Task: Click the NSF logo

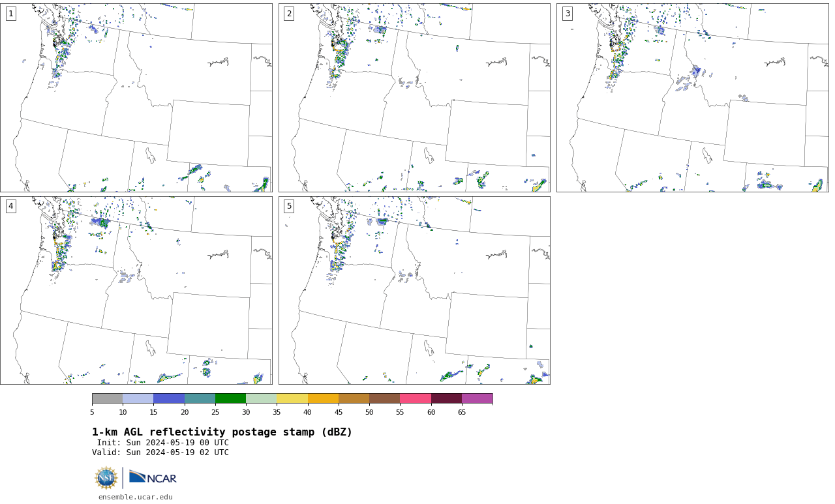Action: (x=106, y=478)
